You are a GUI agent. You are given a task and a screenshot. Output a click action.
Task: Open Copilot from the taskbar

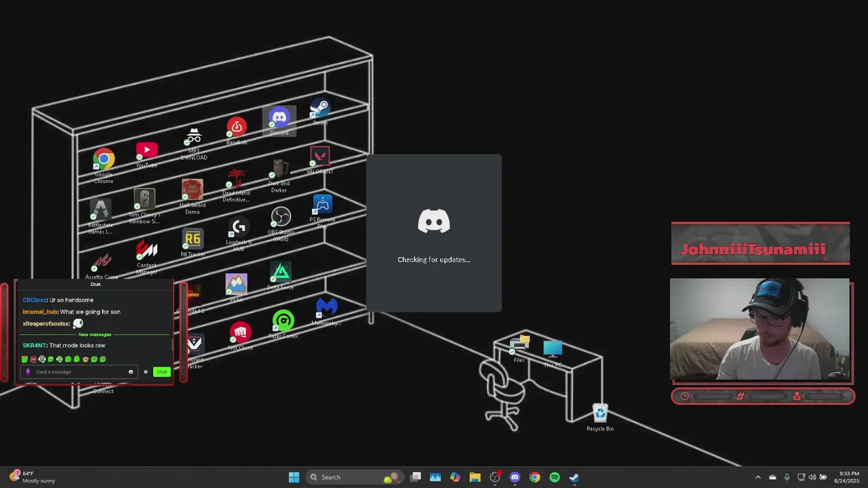455,477
